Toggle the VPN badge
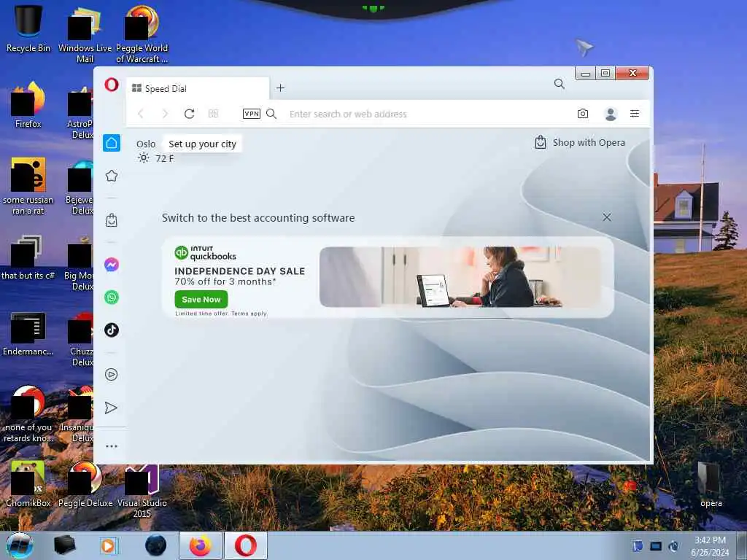This screenshot has height=560, width=747. pos(252,114)
